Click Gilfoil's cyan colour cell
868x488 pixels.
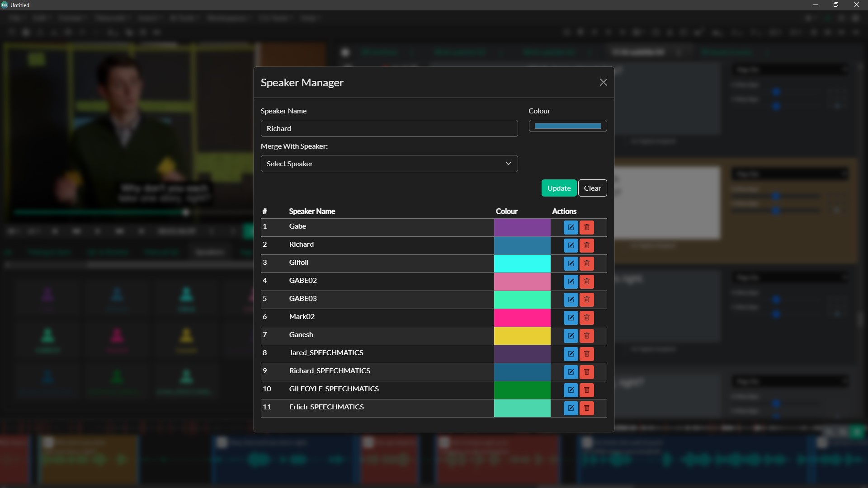click(x=522, y=263)
